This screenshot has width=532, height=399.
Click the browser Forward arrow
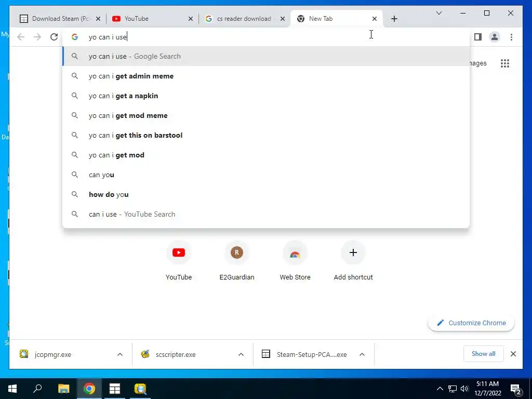(x=37, y=37)
